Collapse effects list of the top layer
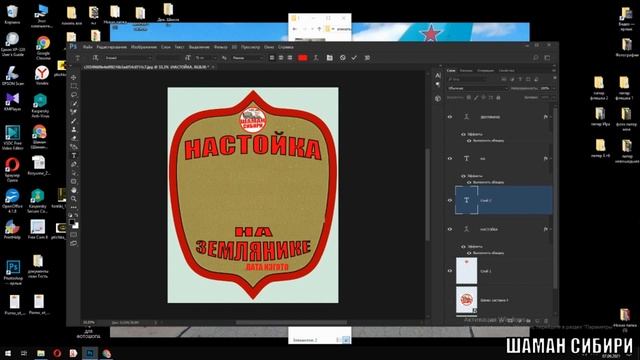The height and width of the screenshot is (360, 640). [550, 117]
